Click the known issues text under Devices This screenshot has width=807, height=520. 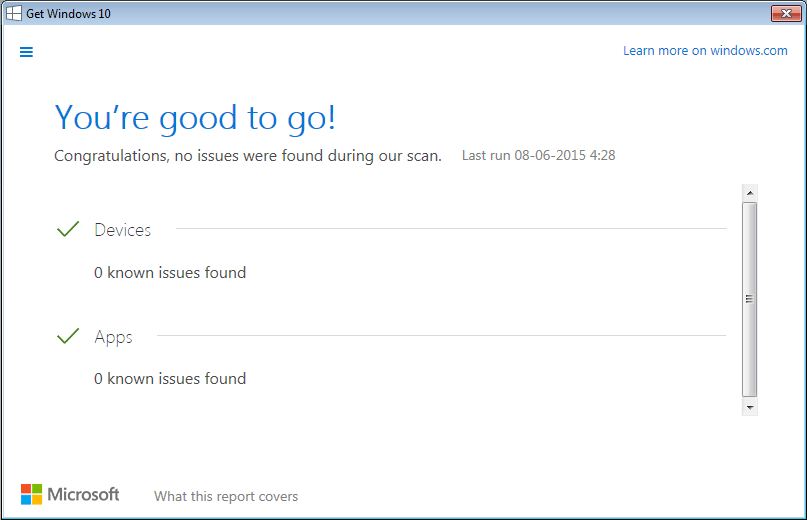point(170,272)
